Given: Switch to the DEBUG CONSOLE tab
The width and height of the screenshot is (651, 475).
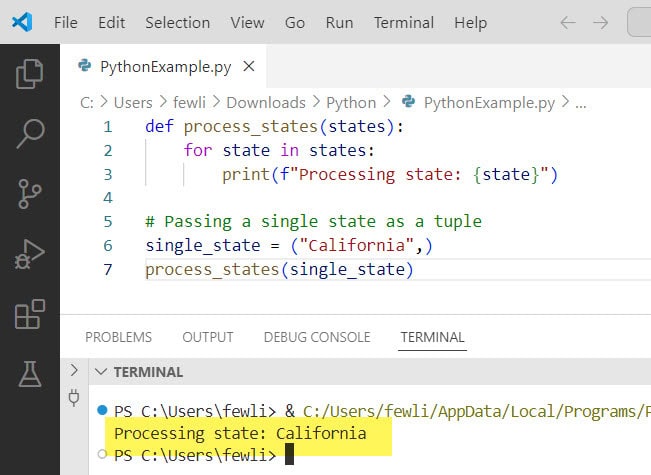Looking at the screenshot, I should [x=317, y=337].
